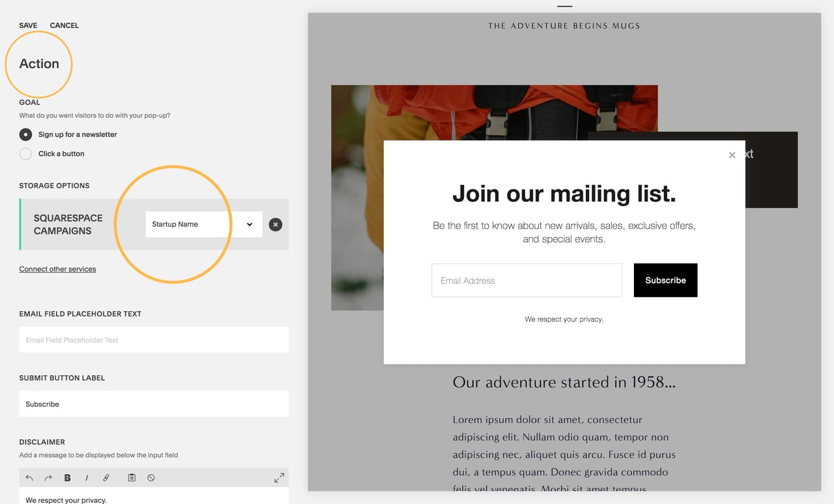Close the Join our mailing list popup
The width and height of the screenshot is (834, 504).
coord(732,155)
